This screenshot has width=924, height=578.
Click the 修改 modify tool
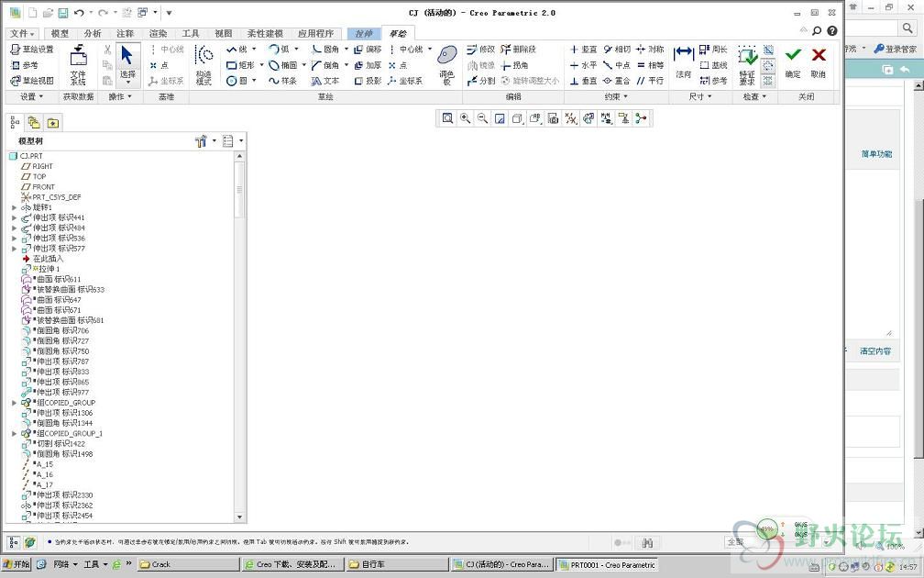(x=481, y=50)
